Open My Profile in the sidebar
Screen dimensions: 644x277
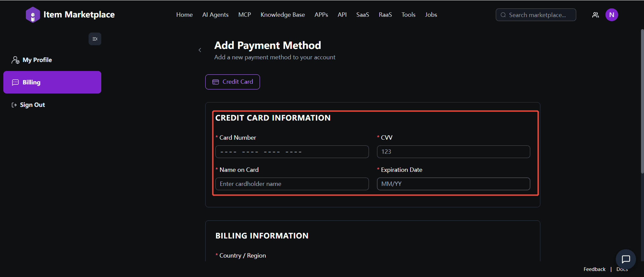[37, 60]
